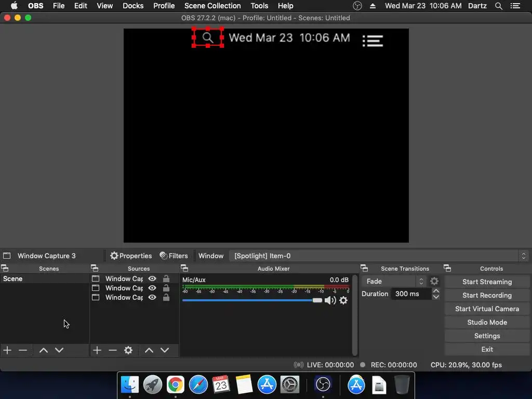Hide the first Window Capture source

[152, 278]
